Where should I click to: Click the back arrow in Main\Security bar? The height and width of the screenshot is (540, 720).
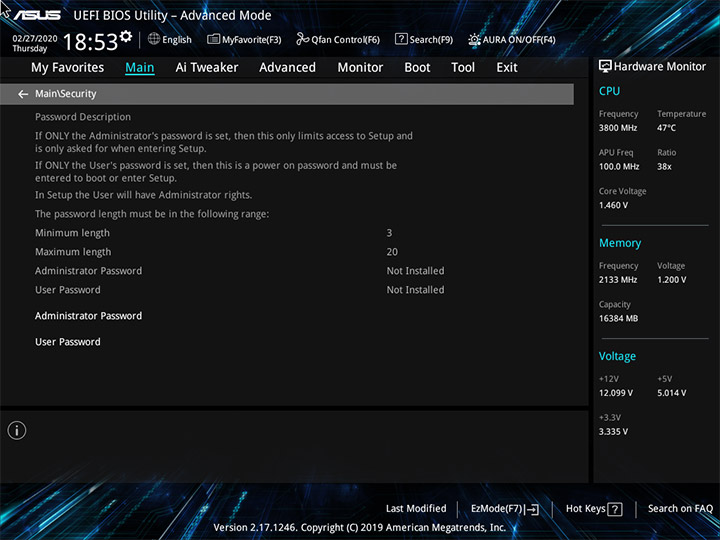coord(23,94)
